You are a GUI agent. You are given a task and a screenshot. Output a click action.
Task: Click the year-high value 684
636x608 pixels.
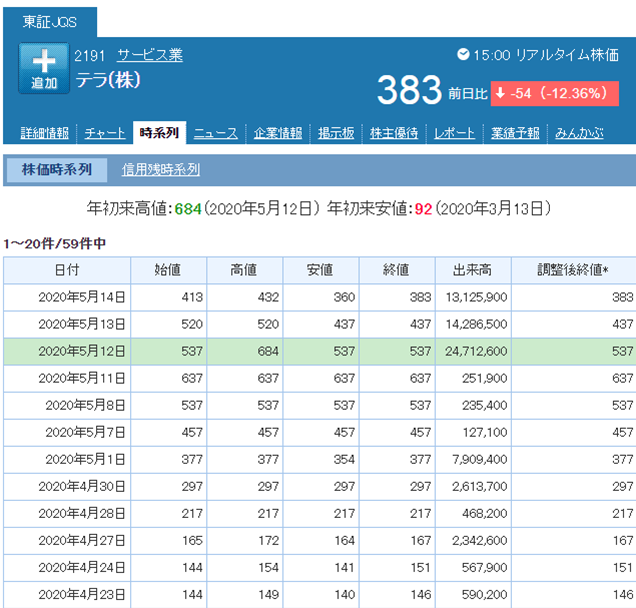click(x=188, y=209)
